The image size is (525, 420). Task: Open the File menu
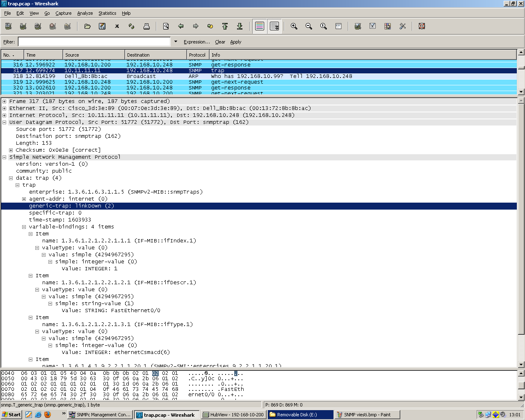(x=7, y=13)
